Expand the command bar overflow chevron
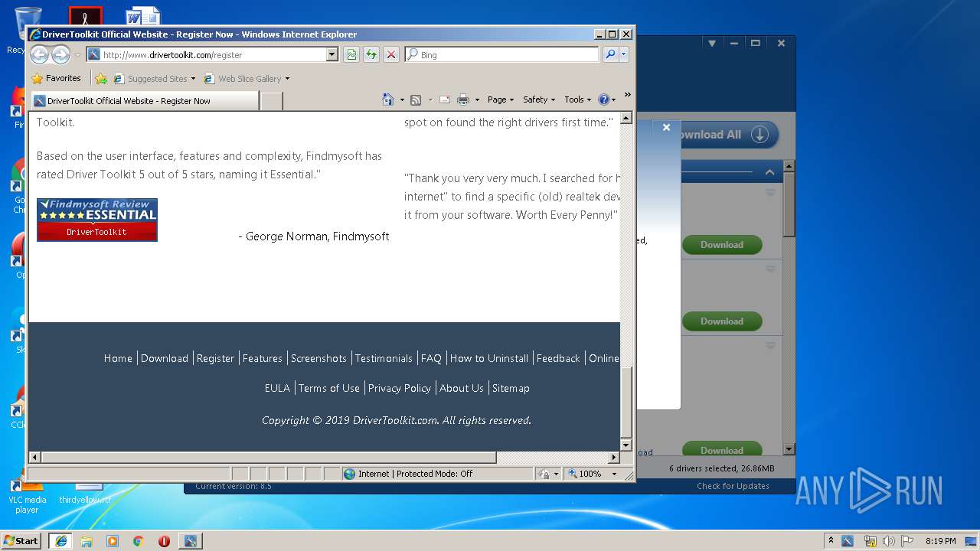 pos(627,95)
